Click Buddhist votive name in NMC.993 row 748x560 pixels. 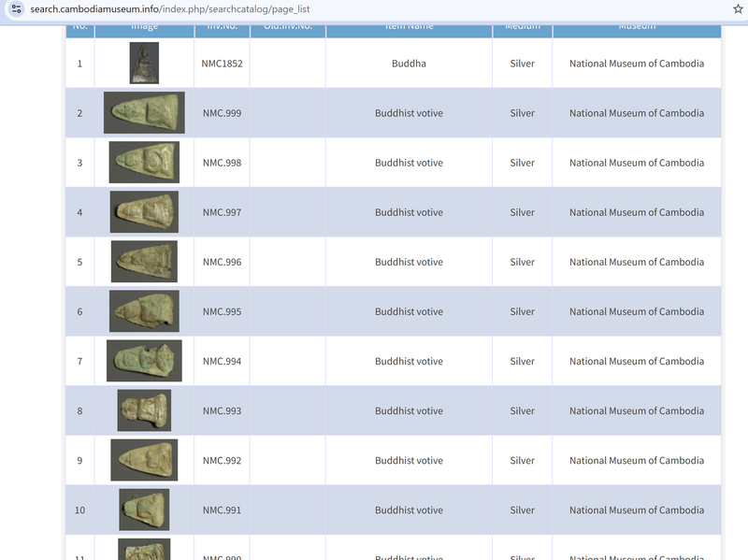click(409, 410)
